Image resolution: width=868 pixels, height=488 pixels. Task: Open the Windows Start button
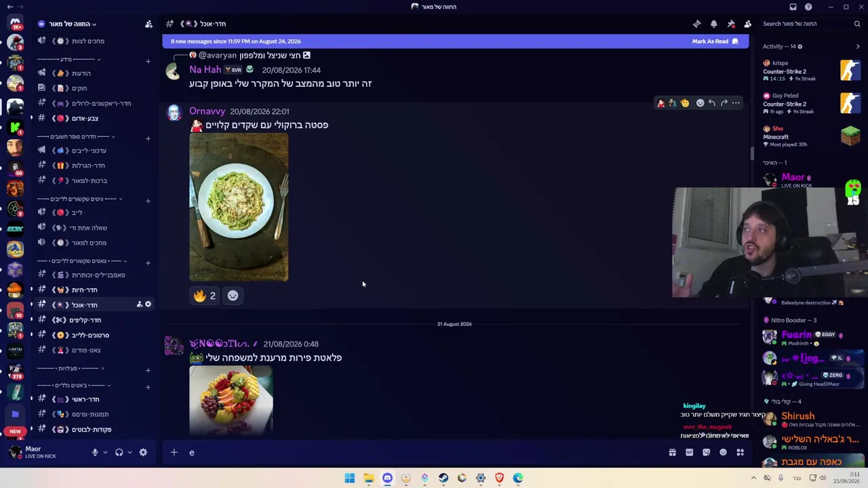(x=350, y=478)
